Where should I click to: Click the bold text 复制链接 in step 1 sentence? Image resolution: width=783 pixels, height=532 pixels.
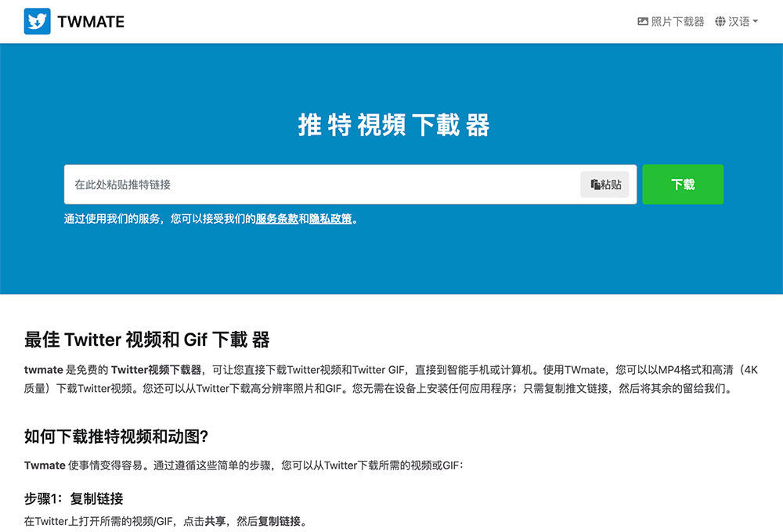tap(280, 522)
